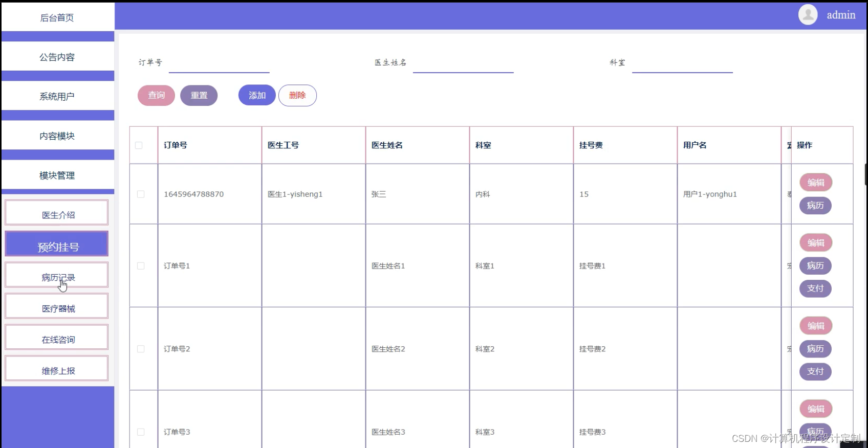
Task: Check the 订单号3 row checkbox
Action: [141, 432]
